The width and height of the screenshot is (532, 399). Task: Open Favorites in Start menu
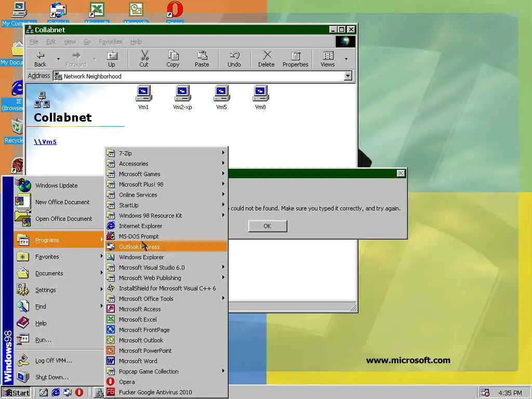pos(59,257)
